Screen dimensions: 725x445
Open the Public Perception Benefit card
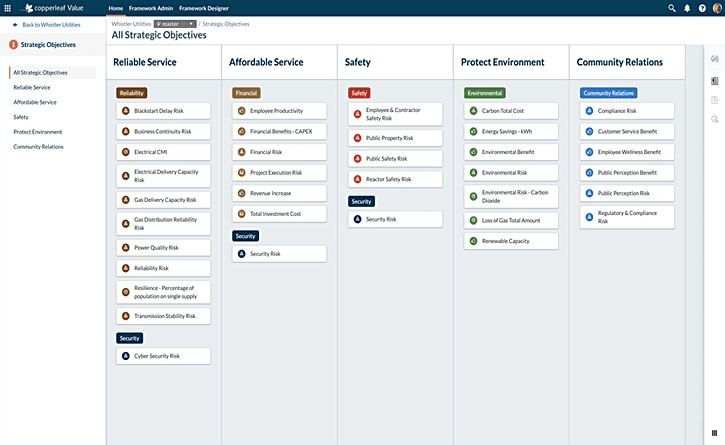[627, 173]
